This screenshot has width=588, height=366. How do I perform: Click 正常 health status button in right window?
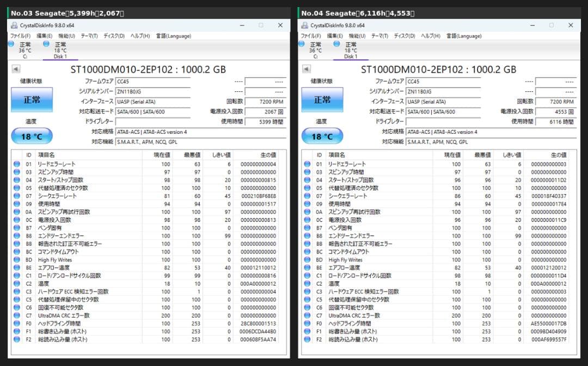(322, 100)
